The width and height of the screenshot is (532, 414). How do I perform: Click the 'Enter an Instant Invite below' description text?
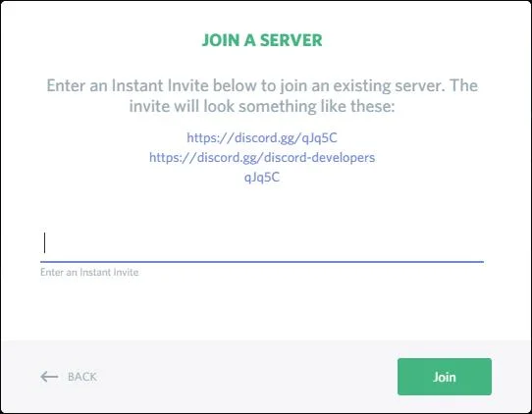tap(262, 95)
